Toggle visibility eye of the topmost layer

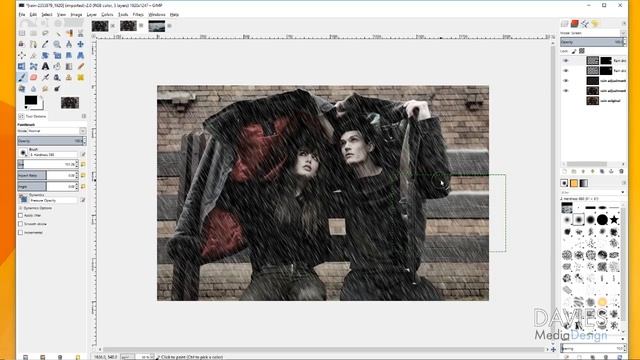(566, 61)
